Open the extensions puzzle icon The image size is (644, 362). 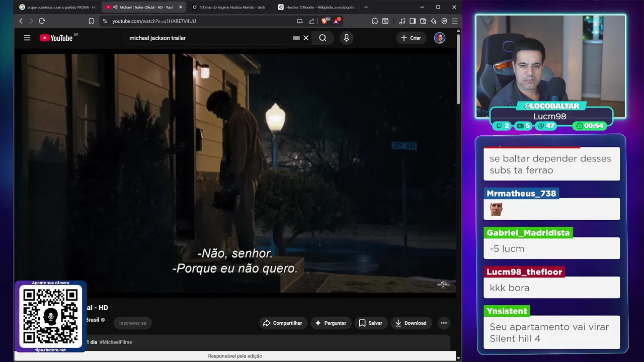point(375,21)
